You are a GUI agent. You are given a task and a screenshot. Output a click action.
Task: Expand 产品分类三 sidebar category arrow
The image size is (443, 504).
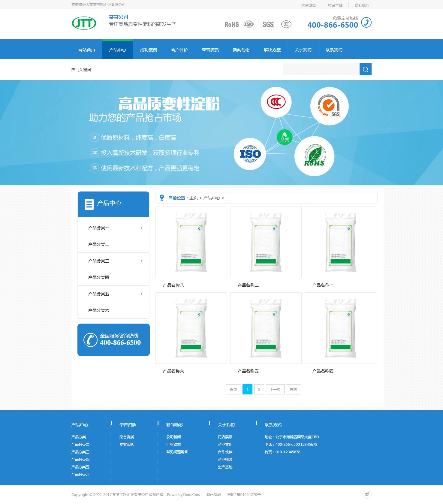pos(141,261)
